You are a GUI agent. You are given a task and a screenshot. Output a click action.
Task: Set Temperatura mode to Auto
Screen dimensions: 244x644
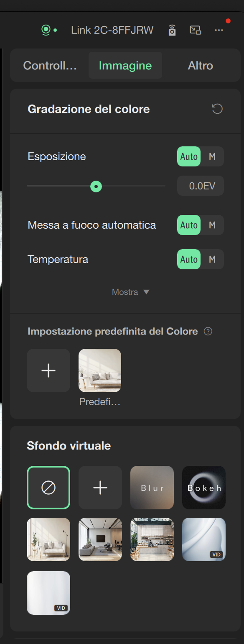click(x=189, y=259)
